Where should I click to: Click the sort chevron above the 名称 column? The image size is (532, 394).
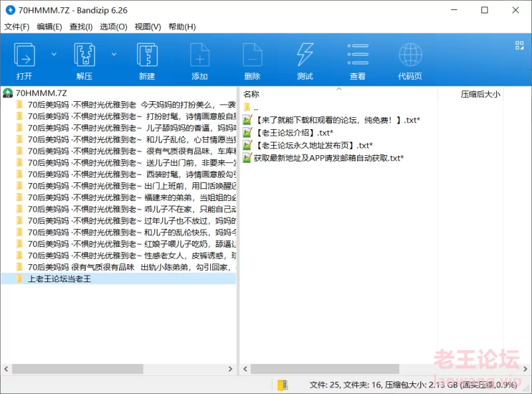[x=338, y=89]
